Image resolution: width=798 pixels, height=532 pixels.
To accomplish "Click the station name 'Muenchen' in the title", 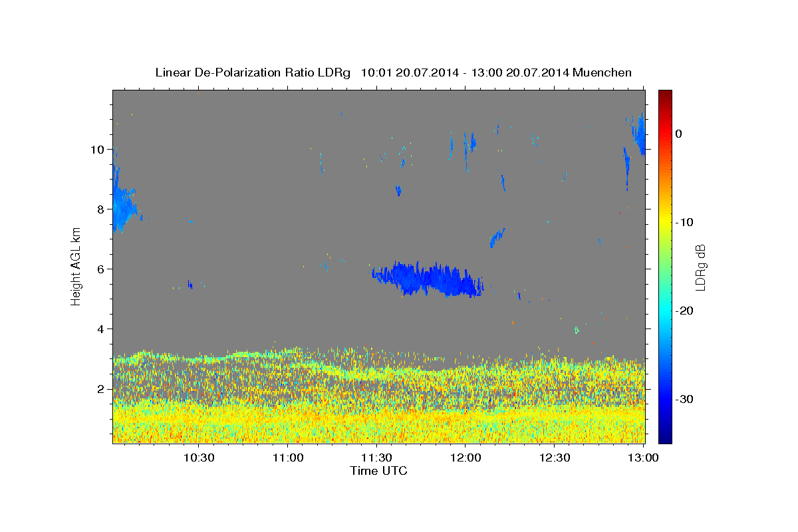I will (602, 72).
